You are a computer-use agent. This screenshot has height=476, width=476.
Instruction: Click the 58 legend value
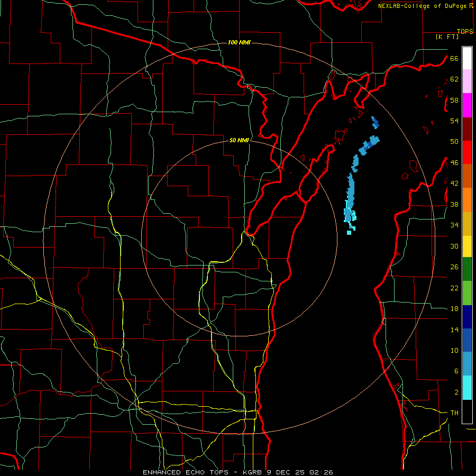tap(454, 100)
